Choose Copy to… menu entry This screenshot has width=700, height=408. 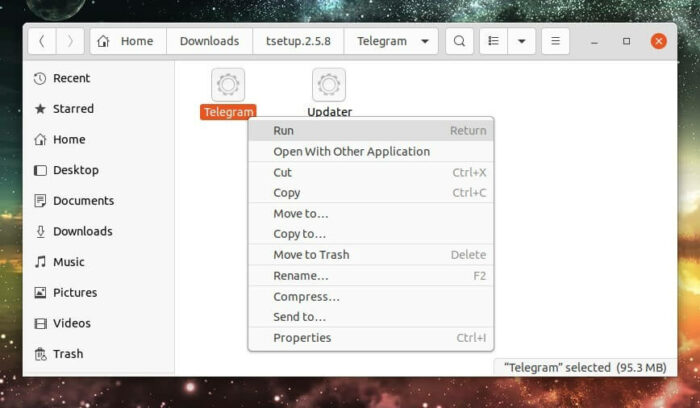(x=371, y=234)
